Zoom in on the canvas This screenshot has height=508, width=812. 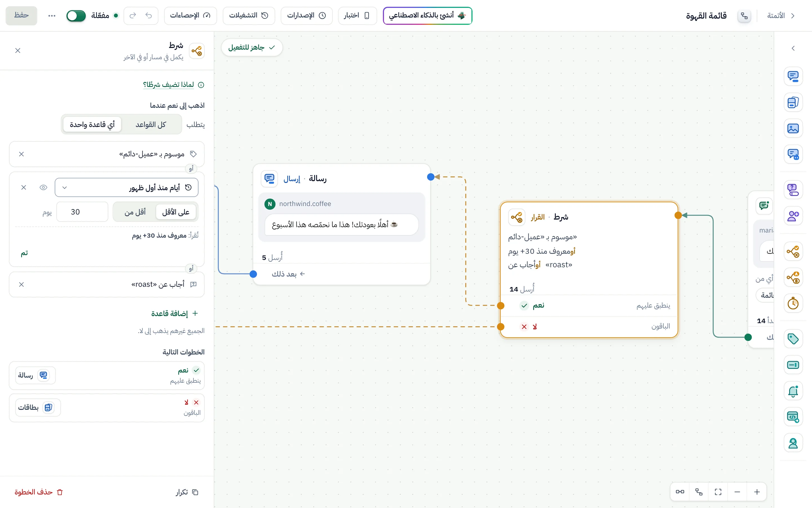click(757, 492)
